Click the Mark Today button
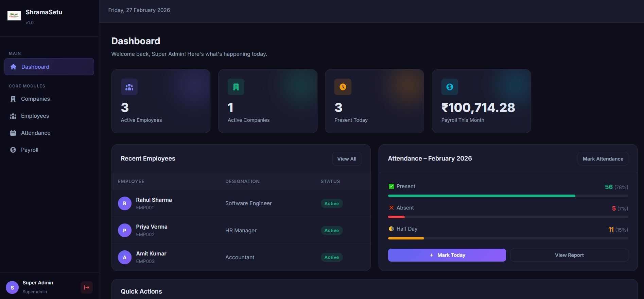This screenshot has height=299, width=644. click(x=447, y=255)
